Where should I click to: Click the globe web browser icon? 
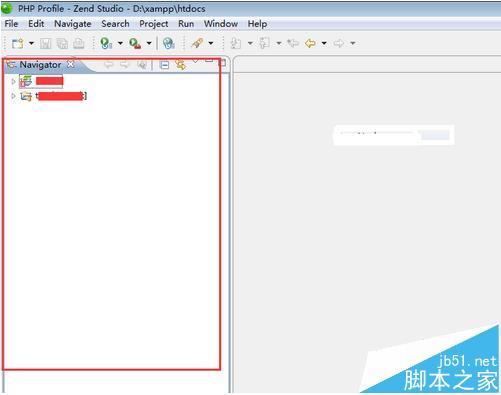coord(169,43)
